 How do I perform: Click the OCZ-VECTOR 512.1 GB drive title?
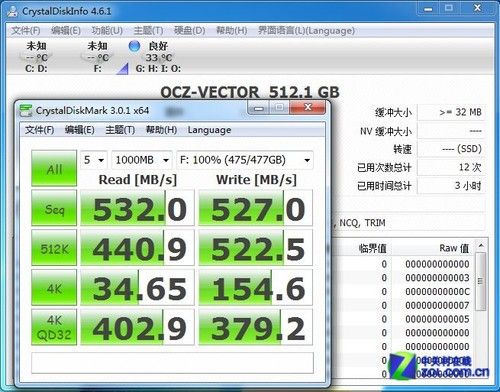click(250, 92)
